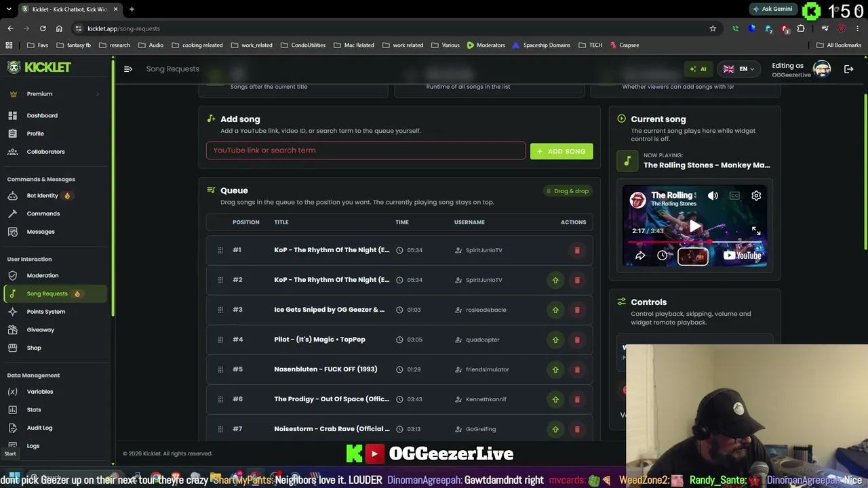Open the EN language dropdown
The width and height of the screenshot is (868, 488).
(738, 69)
